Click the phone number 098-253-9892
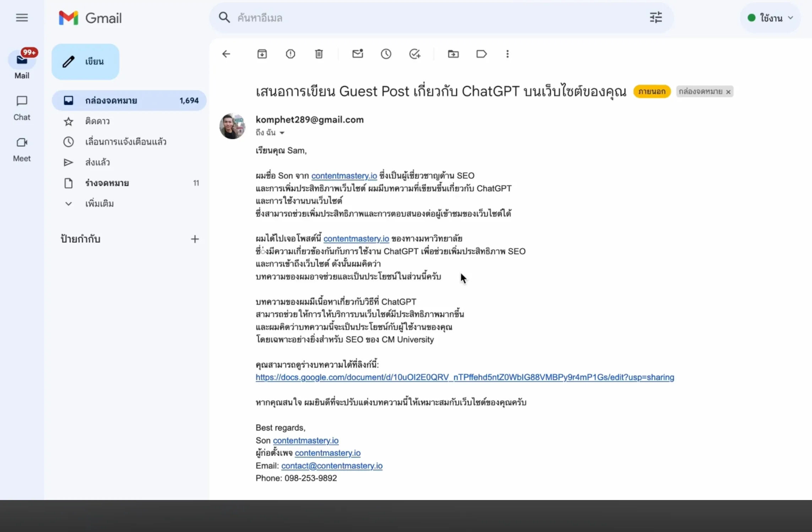The image size is (812, 532). click(x=311, y=478)
